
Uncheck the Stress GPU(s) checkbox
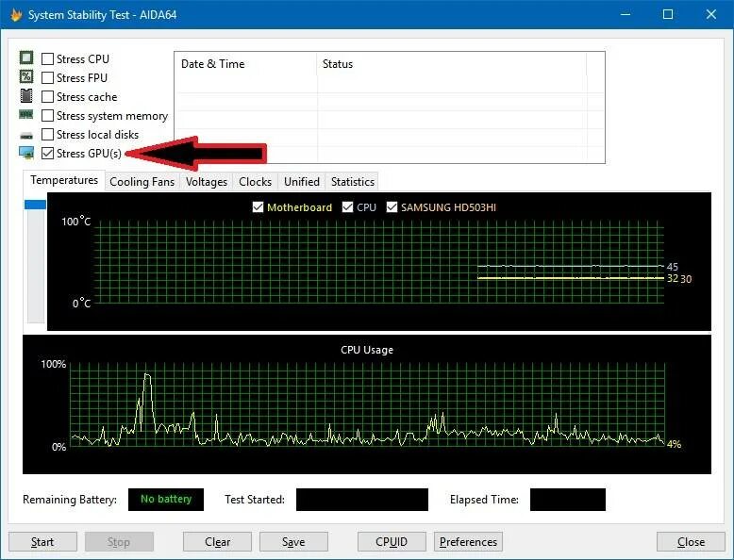click(x=47, y=153)
